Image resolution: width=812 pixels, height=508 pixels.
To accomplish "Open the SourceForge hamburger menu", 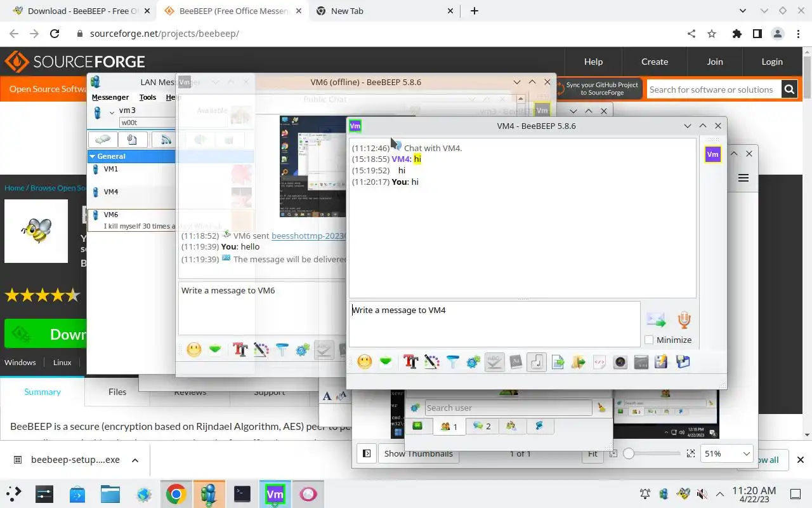I will pyautogui.click(x=743, y=178).
